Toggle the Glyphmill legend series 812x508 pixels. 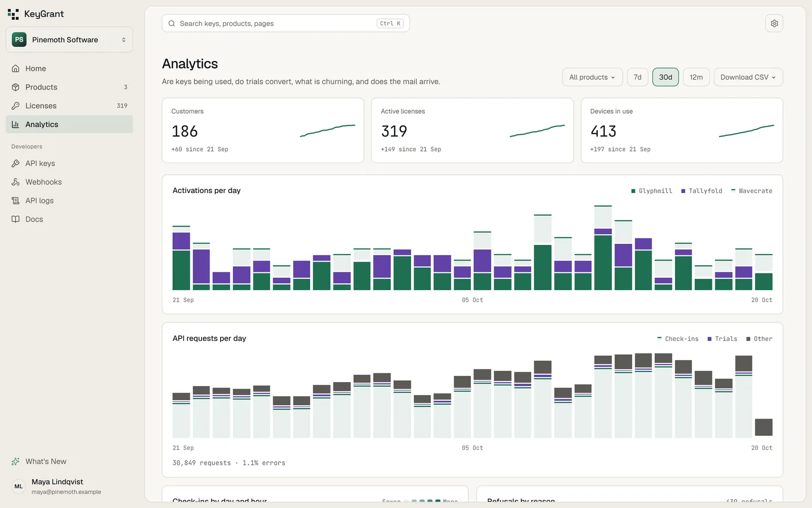(x=652, y=191)
